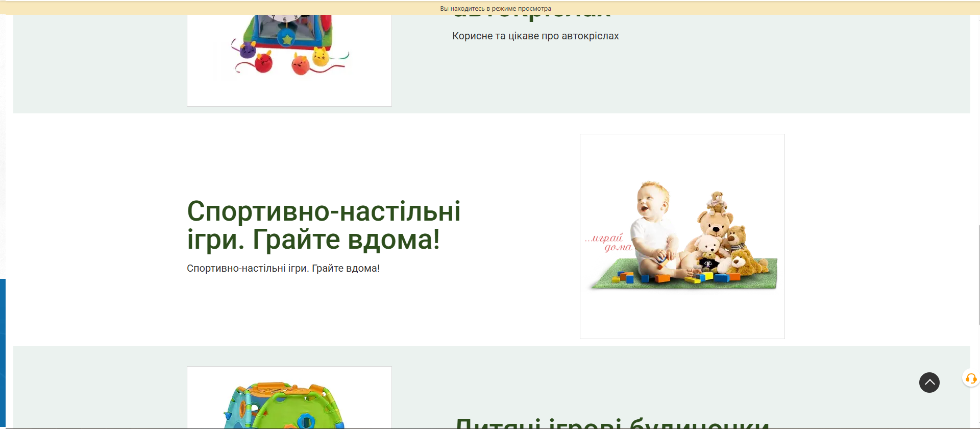
Task: Click the orange mouse toy in the image
Action: pos(300,65)
